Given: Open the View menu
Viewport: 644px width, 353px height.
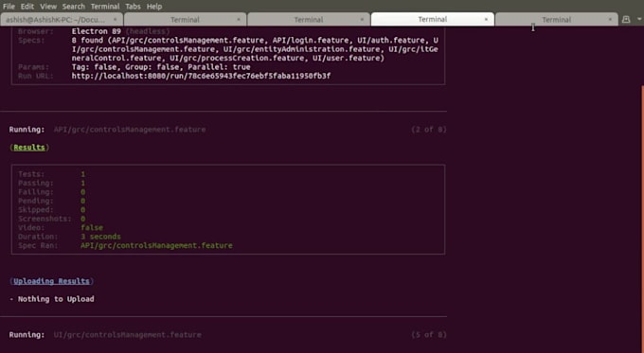Looking at the screenshot, I should tap(48, 7).
